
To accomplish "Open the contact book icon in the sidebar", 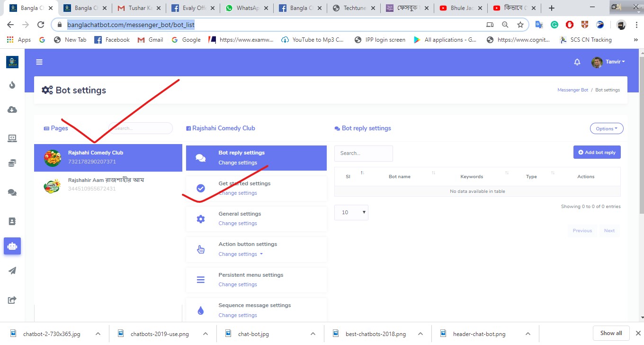I will (x=12, y=221).
